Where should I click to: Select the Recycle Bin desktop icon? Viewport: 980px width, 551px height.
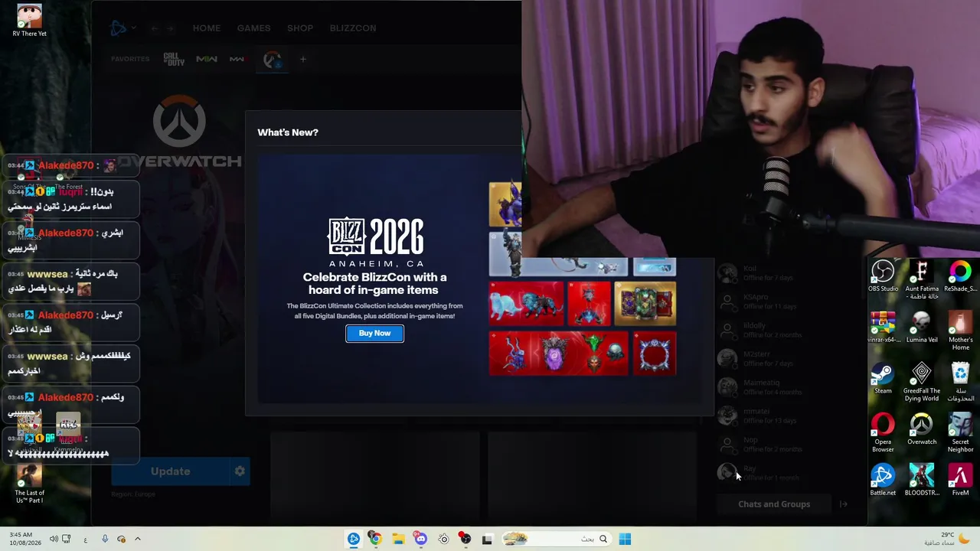[x=960, y=382]
